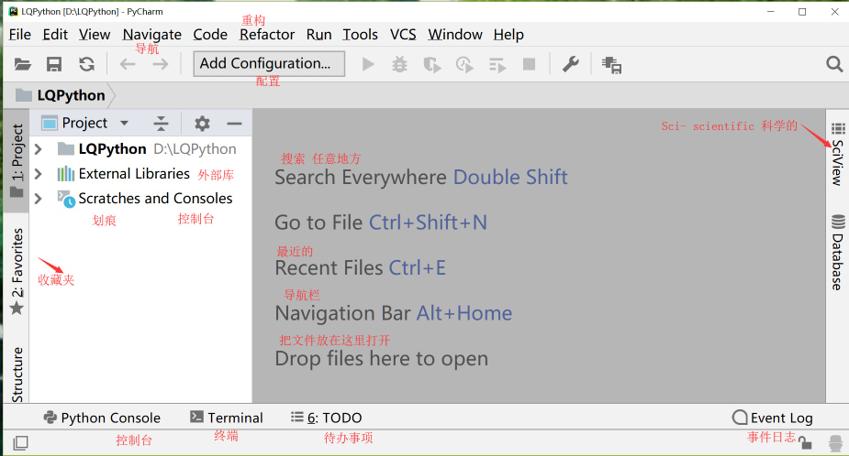Image resolution: width=849 pixels, height=456 pixels.
Task: Open Settings via the wrench icon
Action: coord(571,64)
